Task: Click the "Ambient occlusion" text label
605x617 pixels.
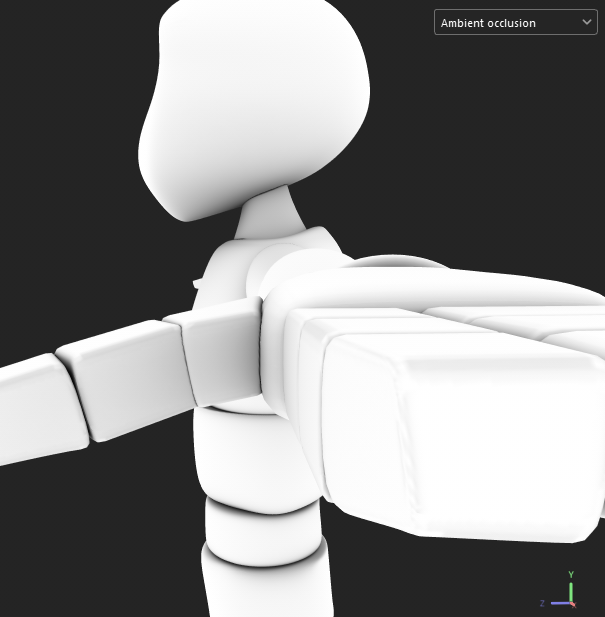Action: [x=488, y=23]
